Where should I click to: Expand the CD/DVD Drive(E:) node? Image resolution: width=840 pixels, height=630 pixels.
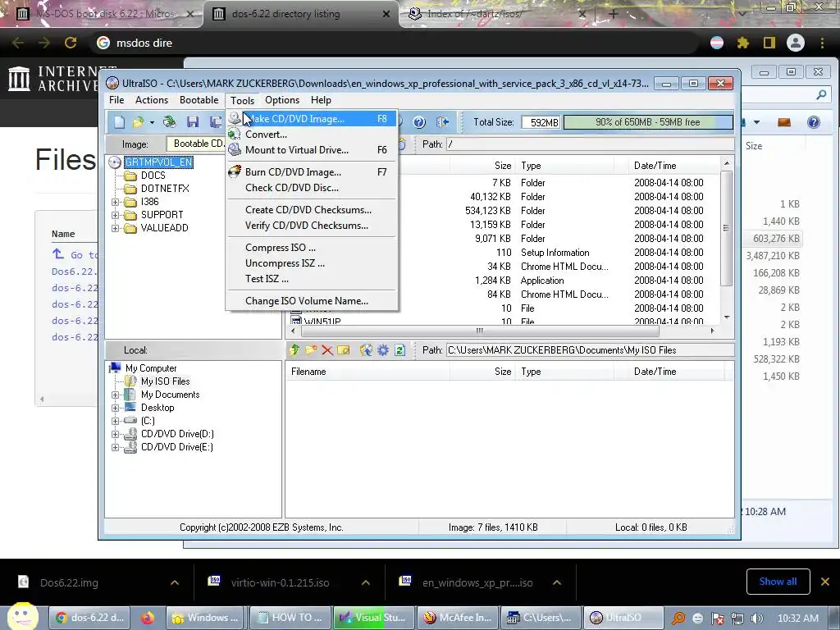point(115,447)
